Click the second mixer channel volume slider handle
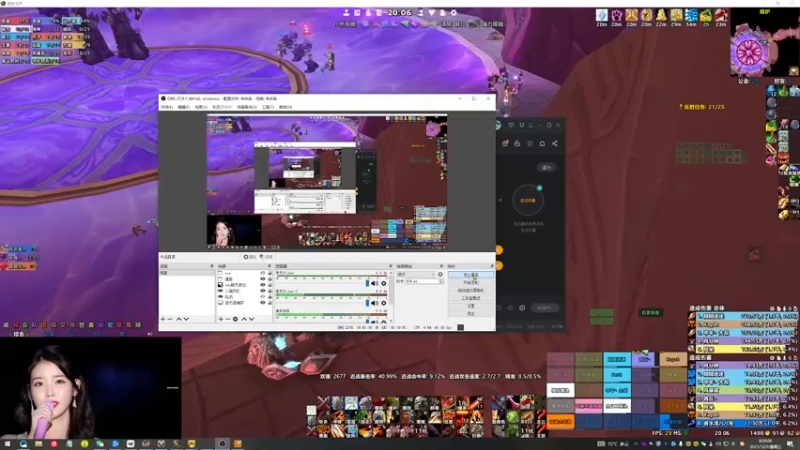Viewport: 800px width, 450px height. (x=367, y=303)
